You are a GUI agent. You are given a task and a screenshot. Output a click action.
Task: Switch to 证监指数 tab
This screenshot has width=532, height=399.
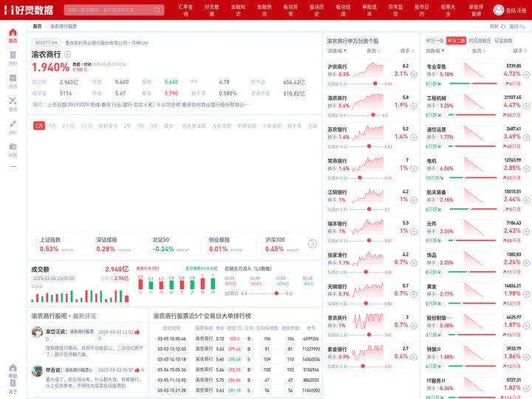pyautogui.click(x=503, y=41)
